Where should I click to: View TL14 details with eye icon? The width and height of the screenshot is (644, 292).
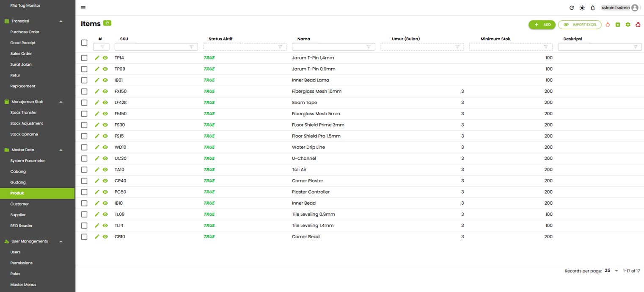tap(105, 225)
